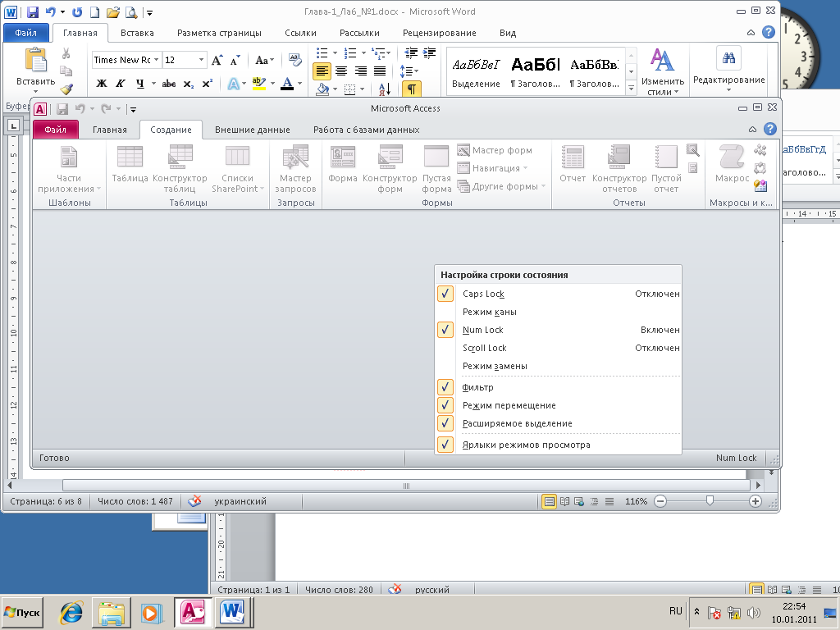Image resolution: width=840 pixels, height=630 pixels.
Task: Open line spacing dropdown in Word
Action: (x=409, y=71)
